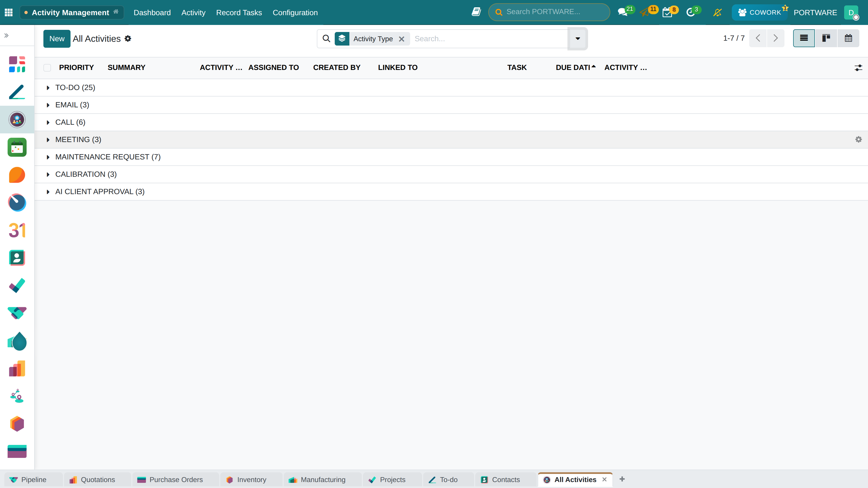Open optional columns toggle in list header
The height and width of the screenshot is (488, 868).
(x=858, y=68)
